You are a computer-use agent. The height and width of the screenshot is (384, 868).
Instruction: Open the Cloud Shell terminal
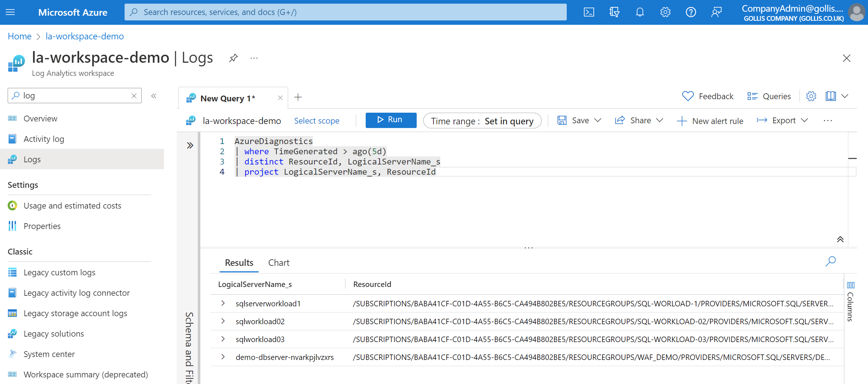pyautogui.click(x=589, y=12)
